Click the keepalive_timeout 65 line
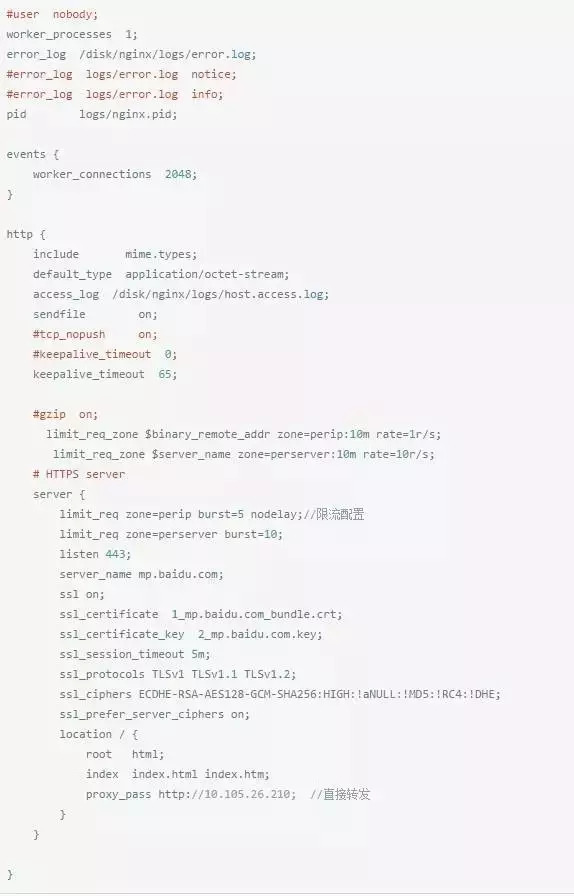Image resolution: width=574 pixels, height=896 pixels. click(105, 374)
